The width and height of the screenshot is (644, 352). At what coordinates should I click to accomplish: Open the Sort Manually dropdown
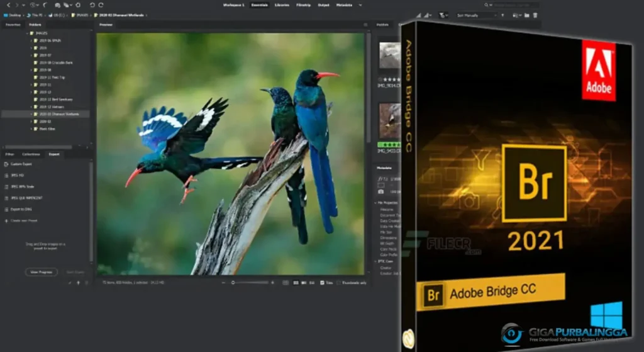tap(477, 15)
